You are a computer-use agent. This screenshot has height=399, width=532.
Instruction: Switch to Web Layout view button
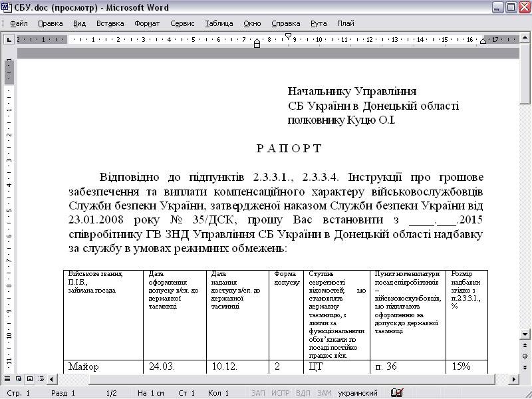click(x=19, y=378)
